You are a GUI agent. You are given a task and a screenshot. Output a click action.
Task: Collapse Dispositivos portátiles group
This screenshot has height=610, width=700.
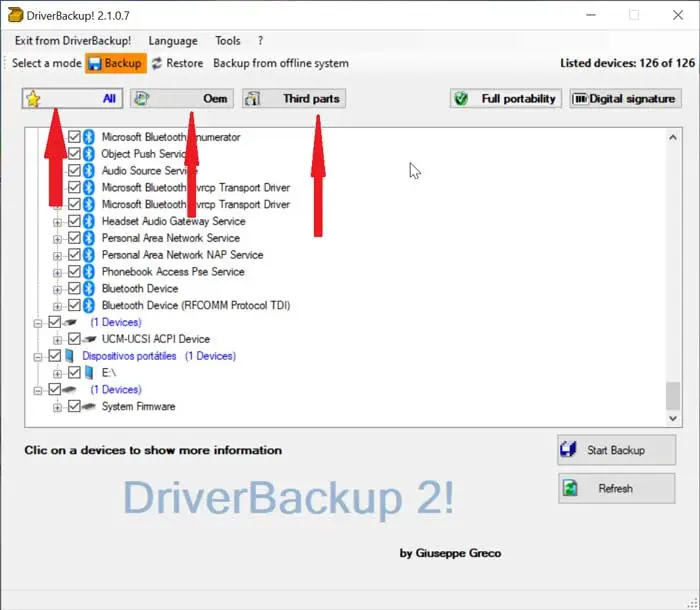[38, 357]
